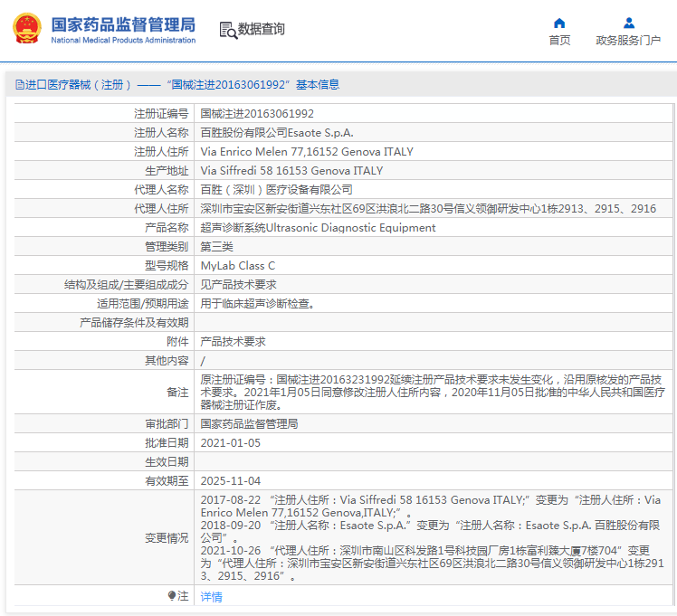Click the 首页 home icon
Screen dimensions: 677x616
point(559,23)
